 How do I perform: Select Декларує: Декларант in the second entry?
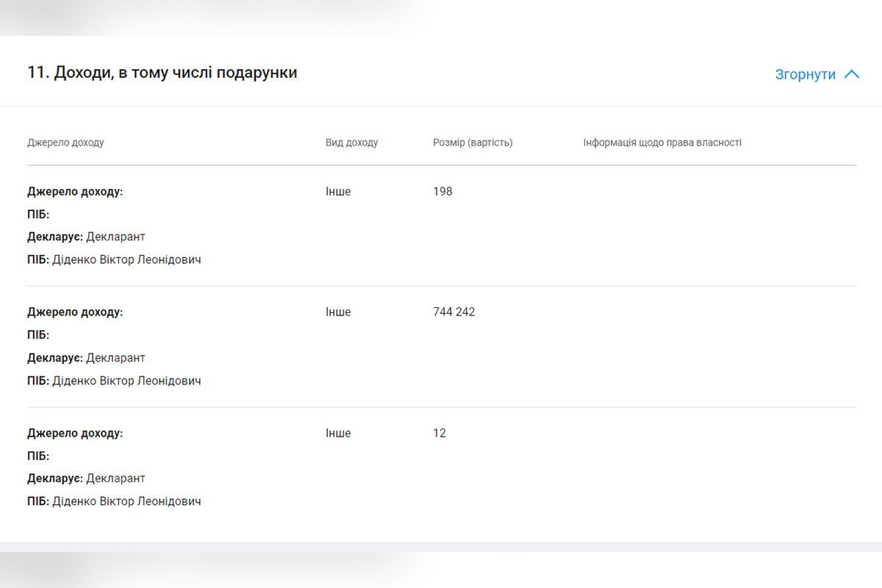pyautogui.click(x=86, y=358)
